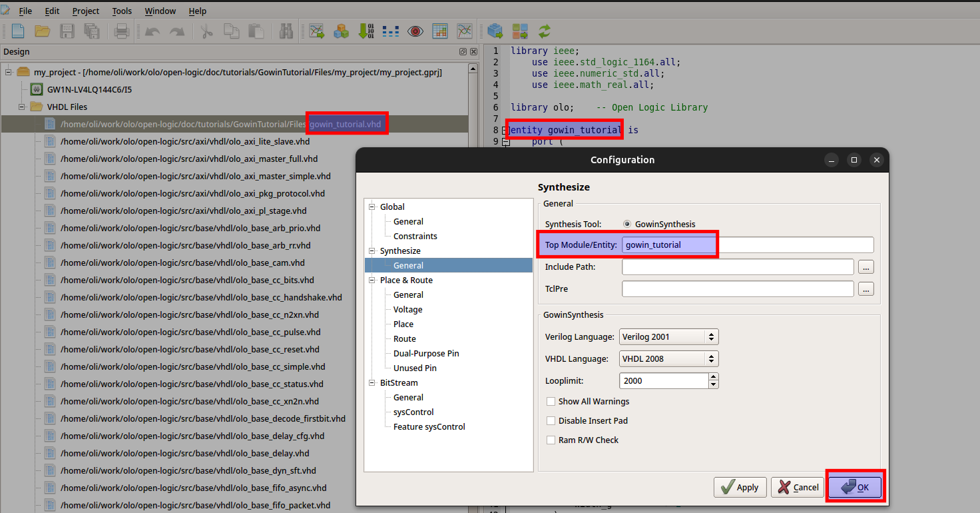This screenshot has height=513, width=980.
Task: Tick the Disable Insert Pad checkbox
Action: click(x=551, y=421)
